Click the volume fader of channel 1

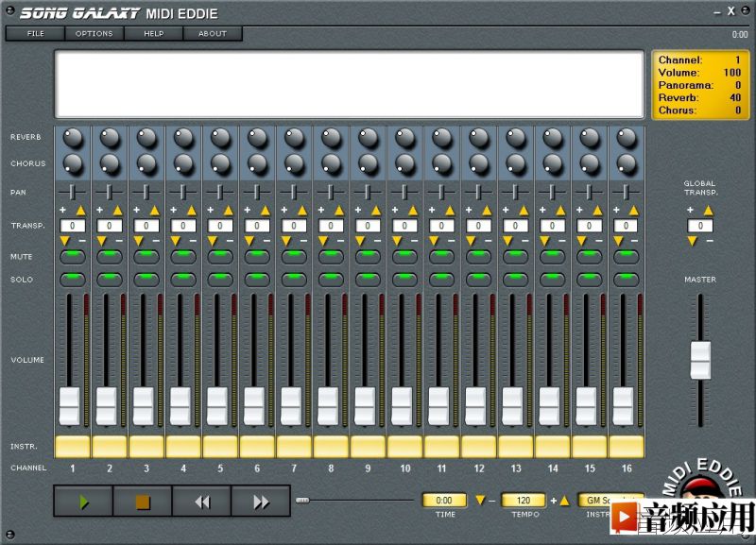[x=69, y=406]
